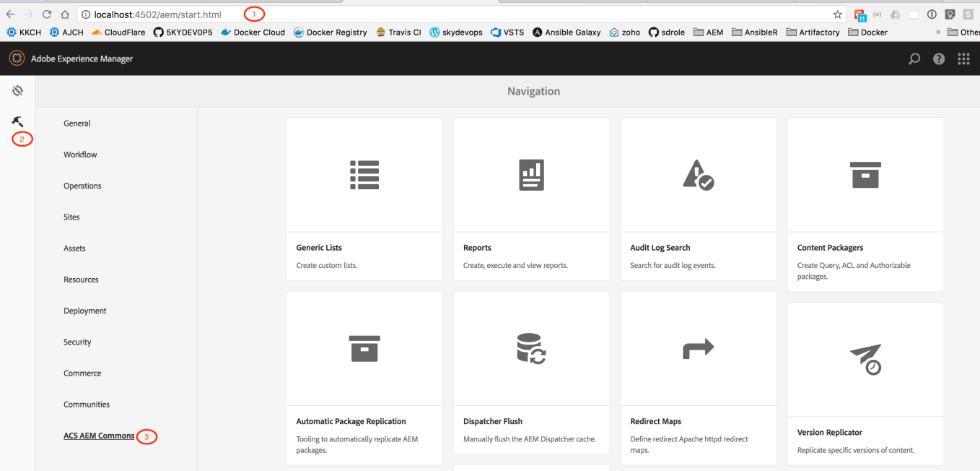980x471 pixels.
Task: Expand the bookmarks overflow chevron
Action: pyautogui.click(x=938, y=33)
